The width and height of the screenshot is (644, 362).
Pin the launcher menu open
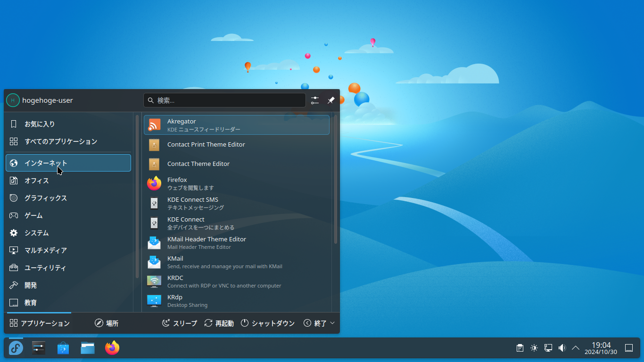331,100
